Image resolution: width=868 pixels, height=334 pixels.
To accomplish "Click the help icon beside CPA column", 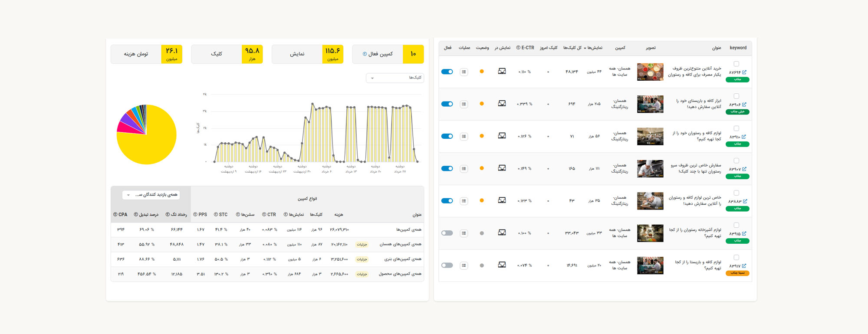I will pos(115,215).
